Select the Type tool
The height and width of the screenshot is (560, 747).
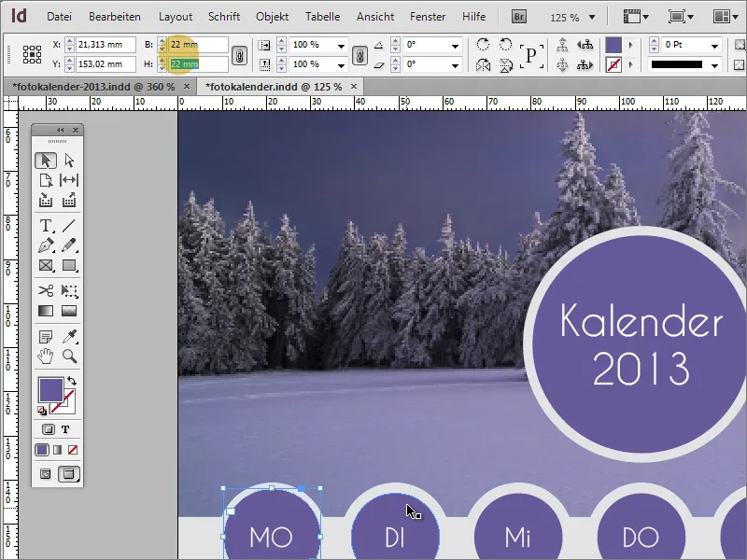point(46,225)
